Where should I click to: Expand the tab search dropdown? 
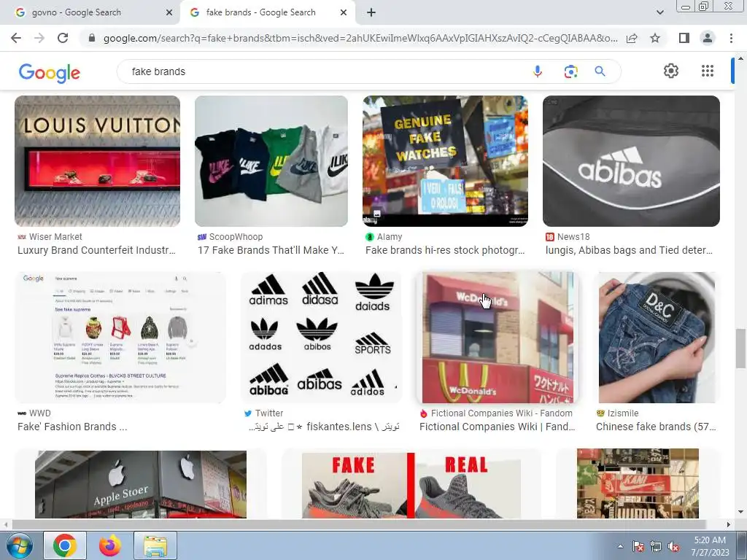pos(659,12)
